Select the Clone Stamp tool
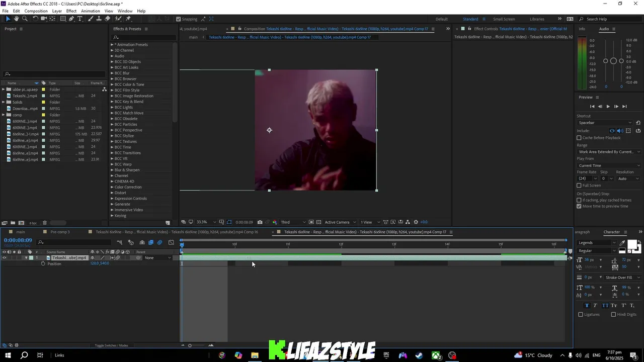 coord(99,19)
